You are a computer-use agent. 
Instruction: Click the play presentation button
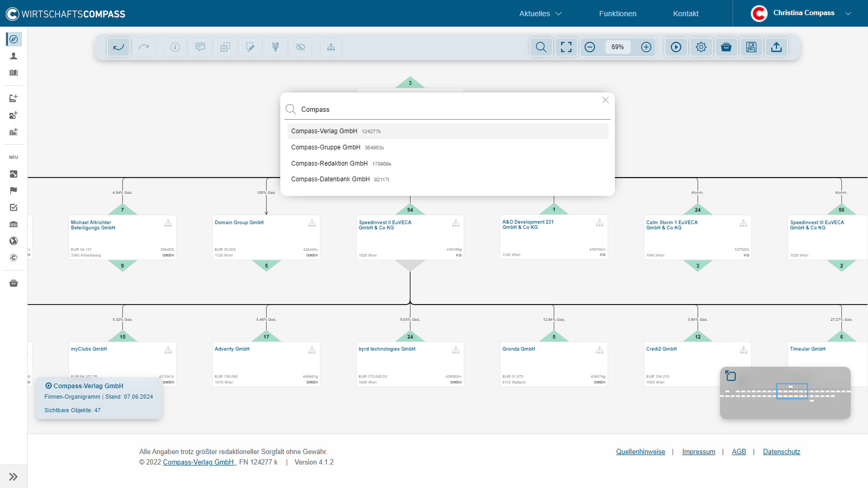(x=676, y=47)
